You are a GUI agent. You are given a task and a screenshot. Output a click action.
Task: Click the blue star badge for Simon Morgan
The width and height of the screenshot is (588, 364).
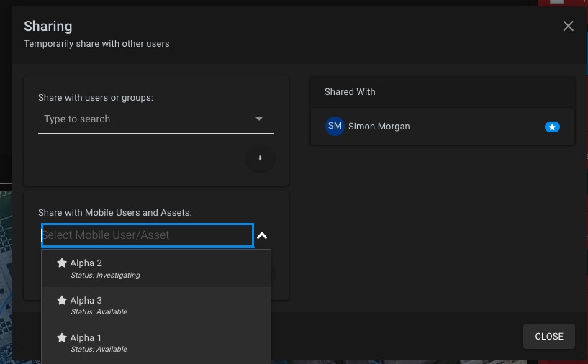pos(552,127)
